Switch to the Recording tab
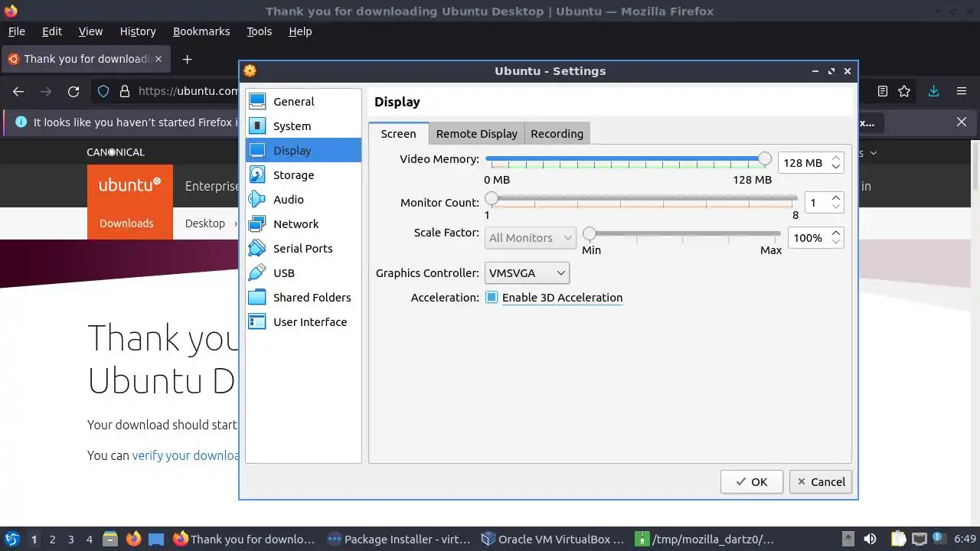Screen dimensions: 980x551 click(557, 134)
